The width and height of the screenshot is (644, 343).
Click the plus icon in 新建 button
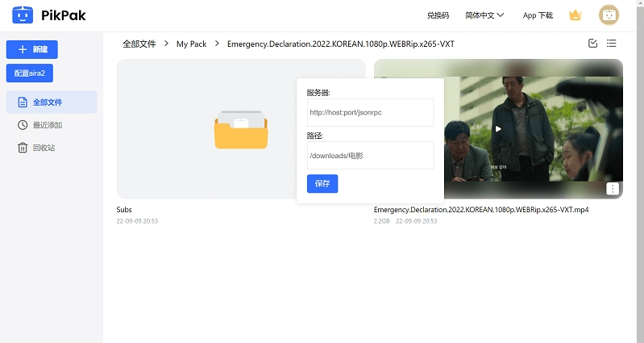(x=23, y=49)
